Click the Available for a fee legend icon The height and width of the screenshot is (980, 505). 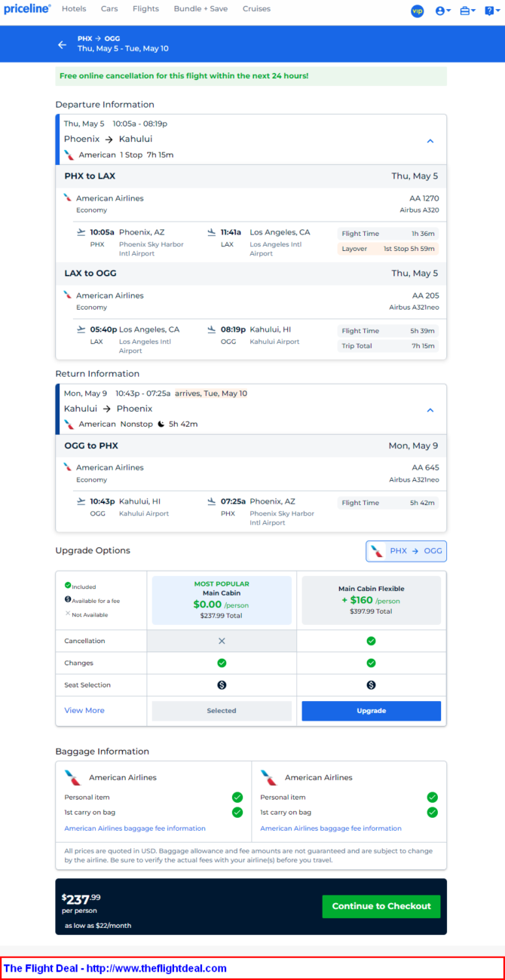[x=68, y=599]
